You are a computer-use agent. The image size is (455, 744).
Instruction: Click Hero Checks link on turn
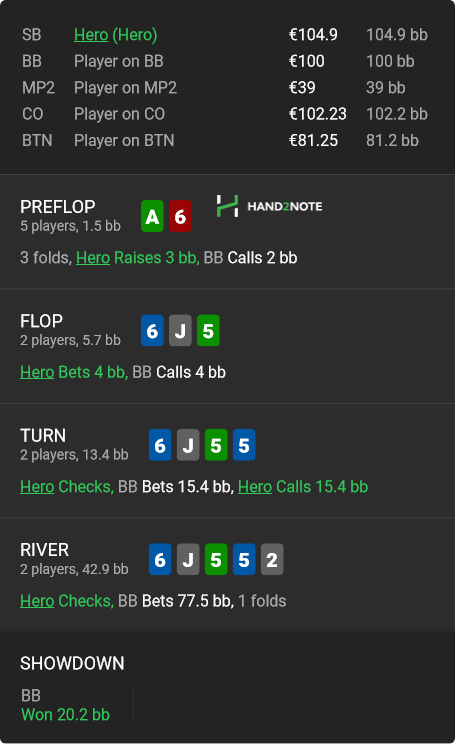pos(67,486)
